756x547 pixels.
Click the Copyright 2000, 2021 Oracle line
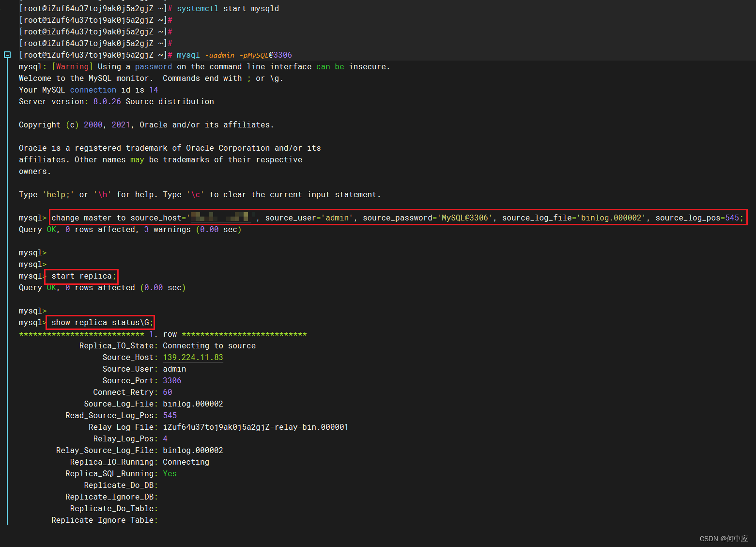coord(146,125)
